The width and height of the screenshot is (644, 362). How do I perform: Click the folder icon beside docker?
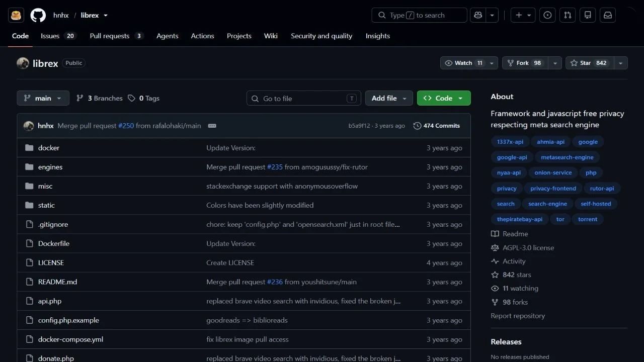[x=29, y=148]
